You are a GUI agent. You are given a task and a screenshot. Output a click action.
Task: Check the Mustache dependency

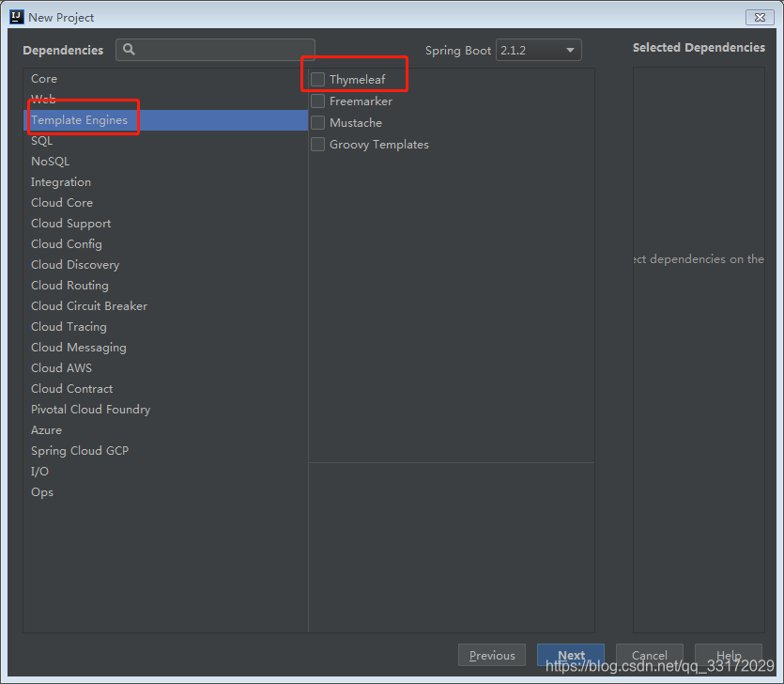[x=318, y=122]
